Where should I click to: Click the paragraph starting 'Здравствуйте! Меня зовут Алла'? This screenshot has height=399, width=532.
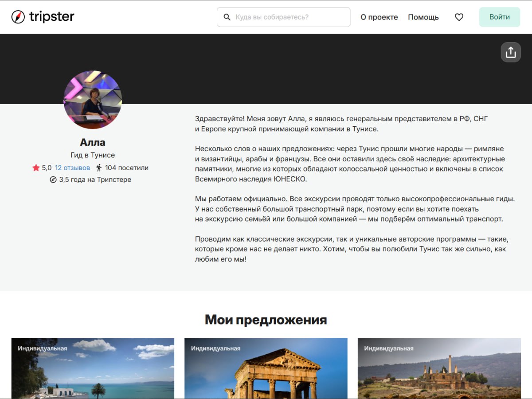(341, 124)
